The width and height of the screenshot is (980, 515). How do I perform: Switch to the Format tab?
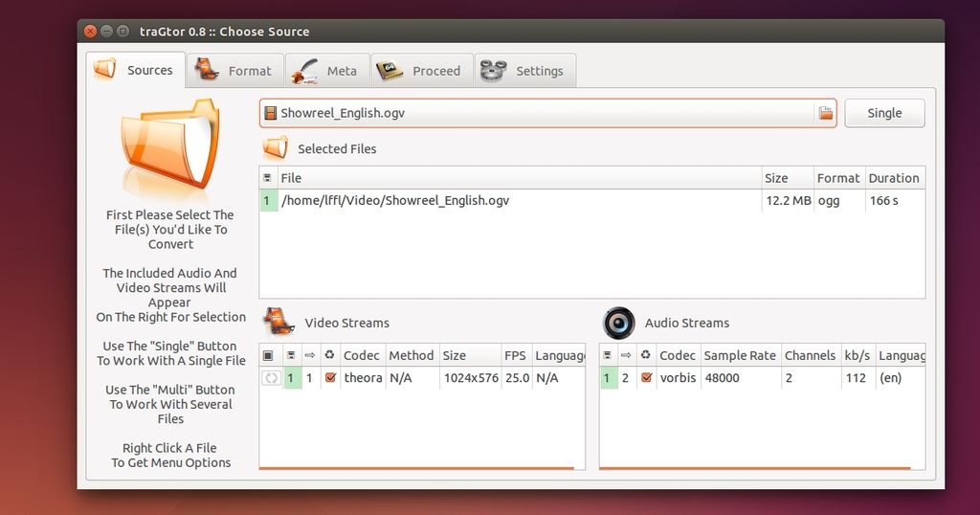click(234, 71)
